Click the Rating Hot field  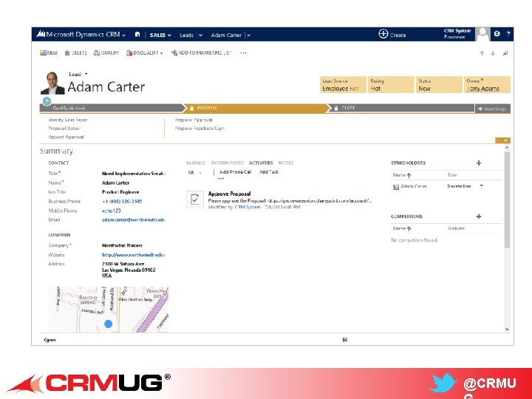pyautogui.click(x=391, y=85)
